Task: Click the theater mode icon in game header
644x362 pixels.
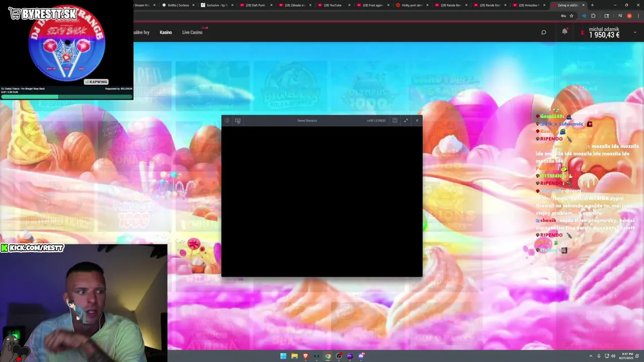Action: [x=394, y=121]
